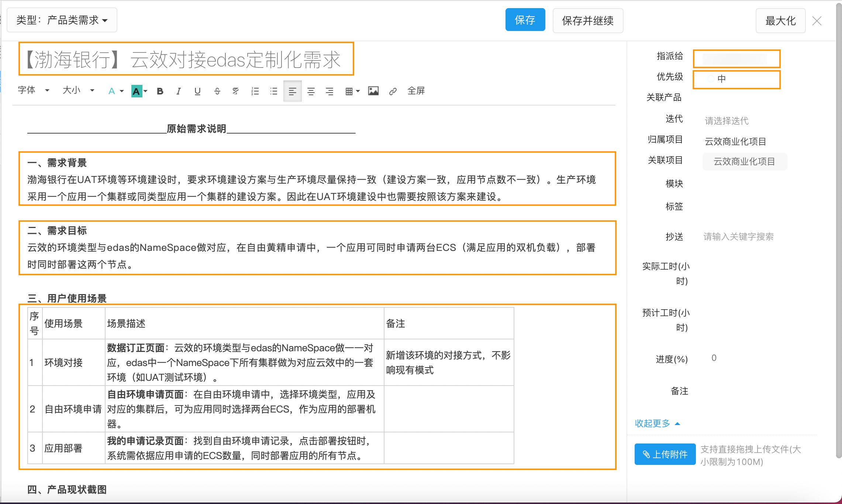This screenshot has width=842, height=504.
Task: Click the 云效商业化项目 tag under 关联项目
Action: [x=745, y=162]
